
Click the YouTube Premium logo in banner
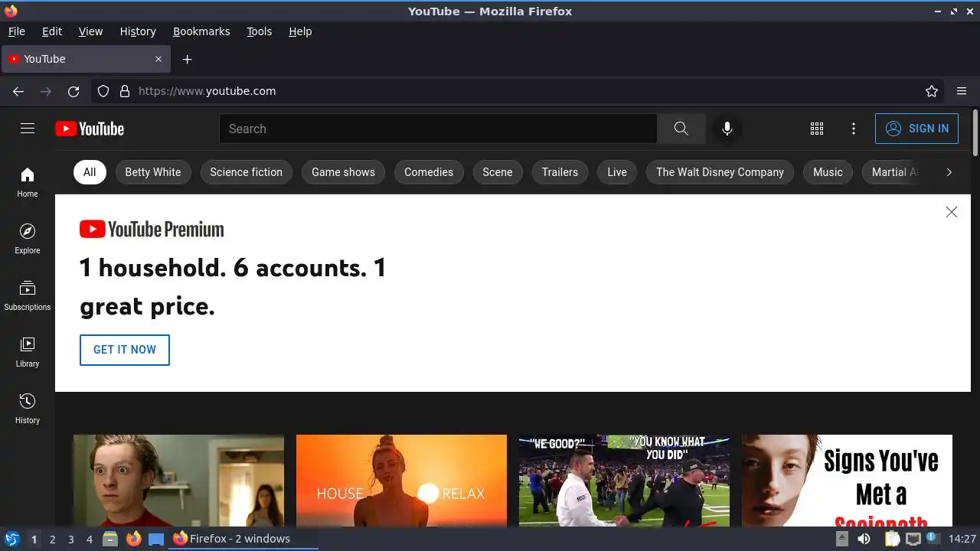(152, 229)
